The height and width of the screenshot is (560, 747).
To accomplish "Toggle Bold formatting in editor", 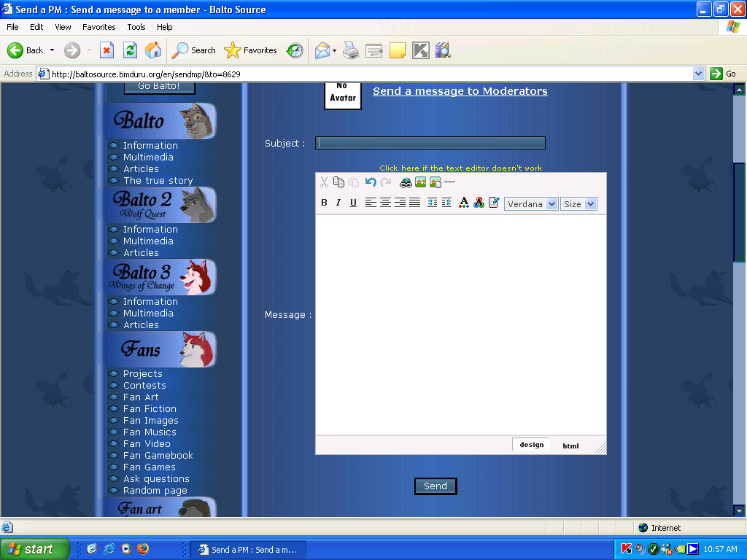I will coord(324,203).
